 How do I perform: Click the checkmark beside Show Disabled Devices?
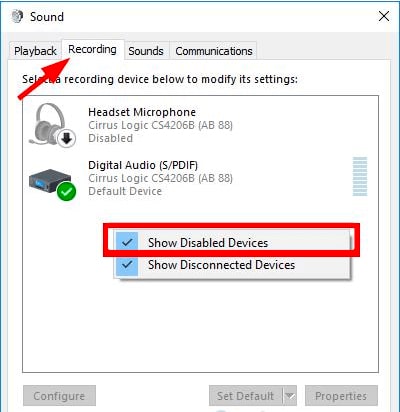(127, 242)
